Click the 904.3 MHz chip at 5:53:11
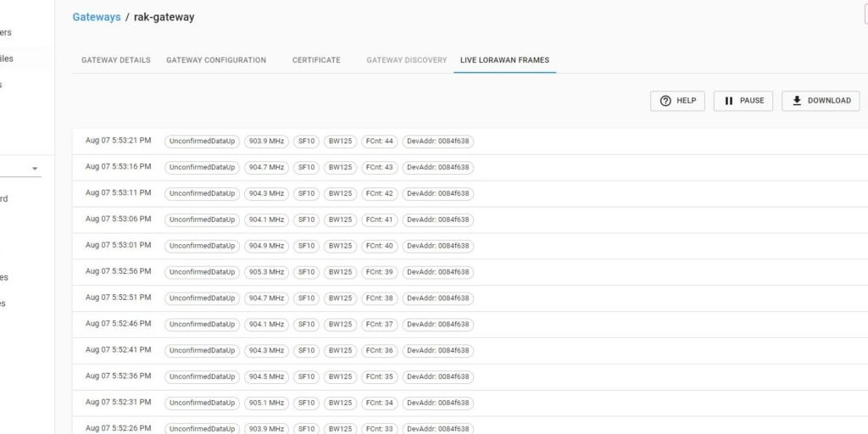This screenshot has height=434, width=868. click(266, 194)
